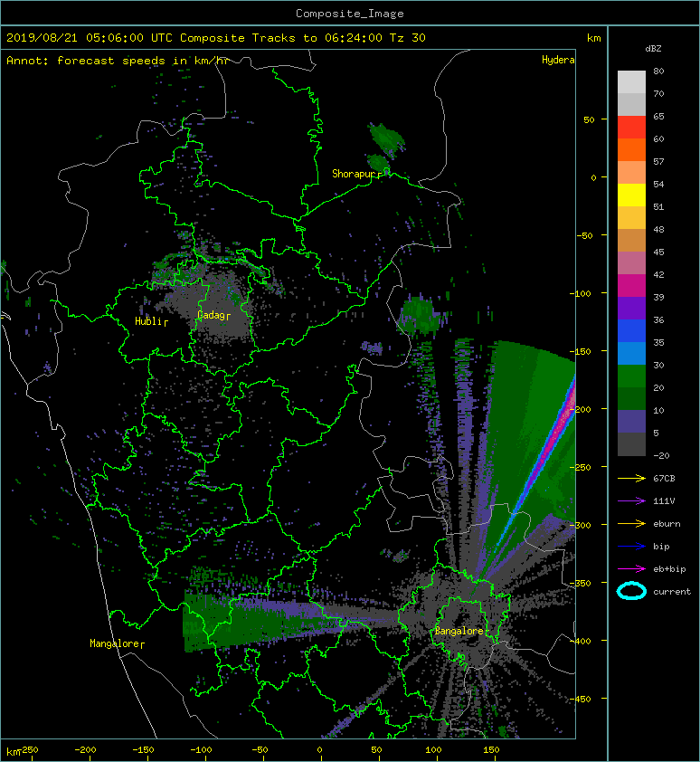This screenshot has width=700, height=762.
Task: Click the purple 111V arrow in the legend
Action: click(x=631, y=501)
